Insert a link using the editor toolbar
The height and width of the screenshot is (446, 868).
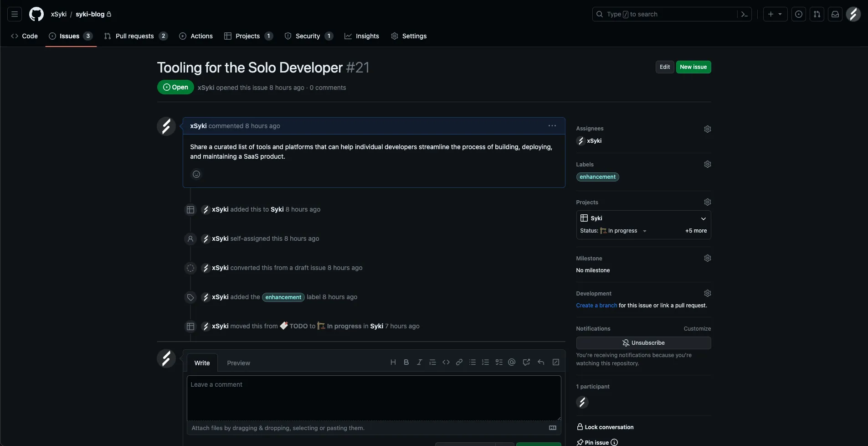459,362
